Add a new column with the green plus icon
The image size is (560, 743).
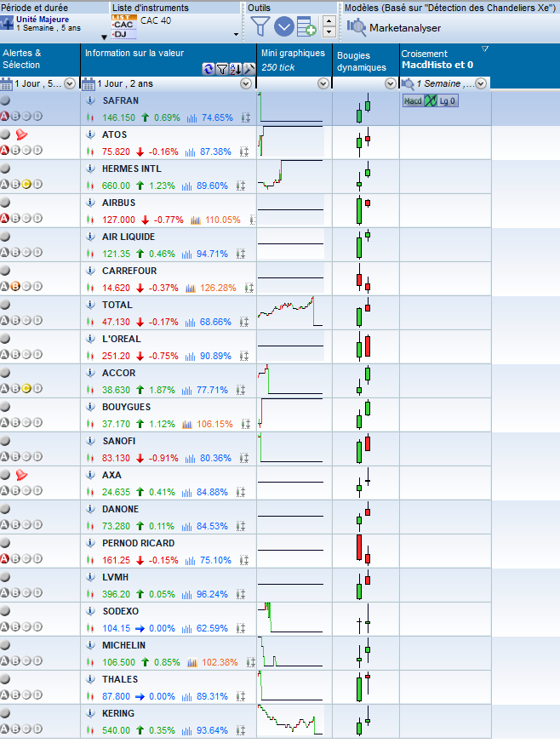[x=306, y=26]
